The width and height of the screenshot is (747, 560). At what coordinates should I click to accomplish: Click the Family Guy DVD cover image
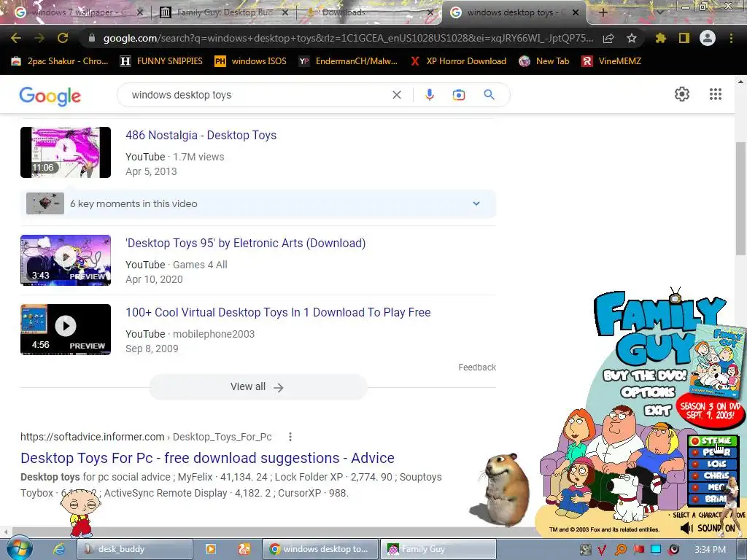pos(716,362)
